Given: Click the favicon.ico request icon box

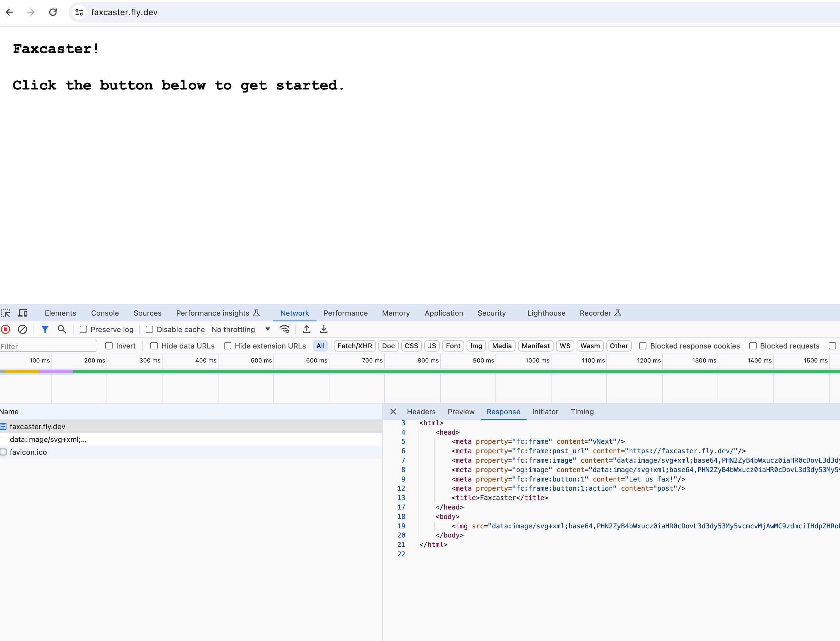Looking at the screenshot, I should click(x=3, y=452).
